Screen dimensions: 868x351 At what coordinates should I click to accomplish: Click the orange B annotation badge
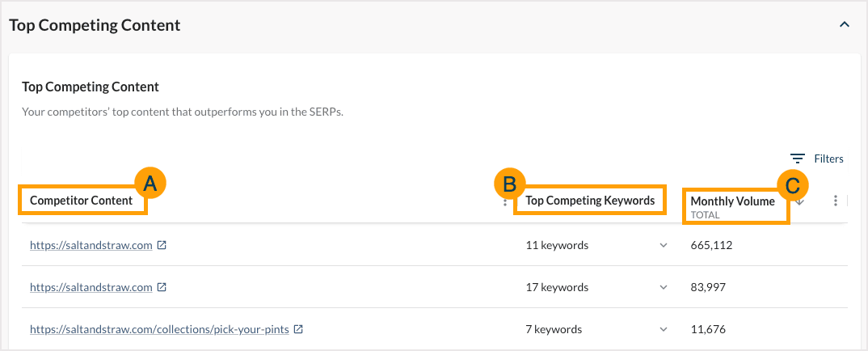[510, 184]
